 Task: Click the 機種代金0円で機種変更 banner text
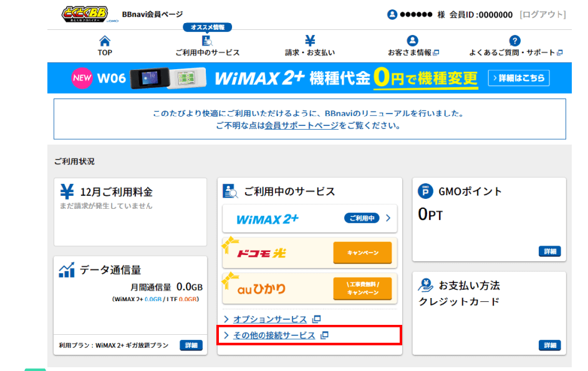click(393, 78)
